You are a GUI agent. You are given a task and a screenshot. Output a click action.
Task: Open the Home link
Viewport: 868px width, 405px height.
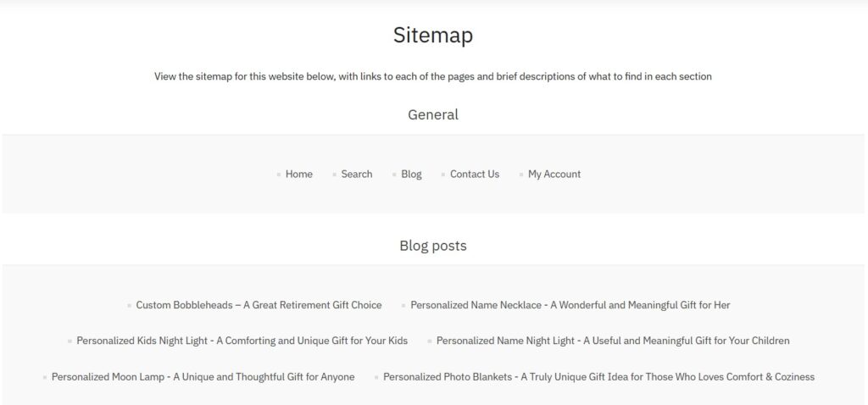(298, 175)
